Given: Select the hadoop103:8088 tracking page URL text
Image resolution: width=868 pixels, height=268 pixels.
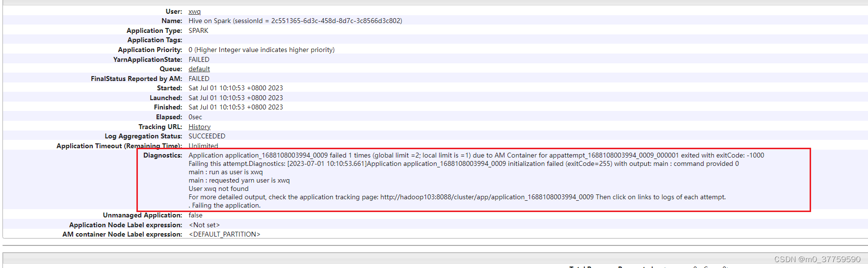Looking at the screenshot, I should click(x=487, y=197).
